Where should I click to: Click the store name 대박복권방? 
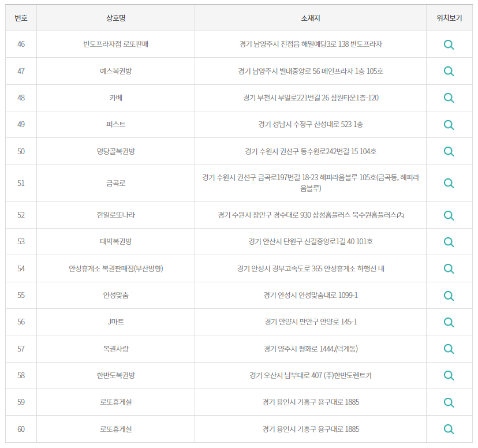pos(116,242)
